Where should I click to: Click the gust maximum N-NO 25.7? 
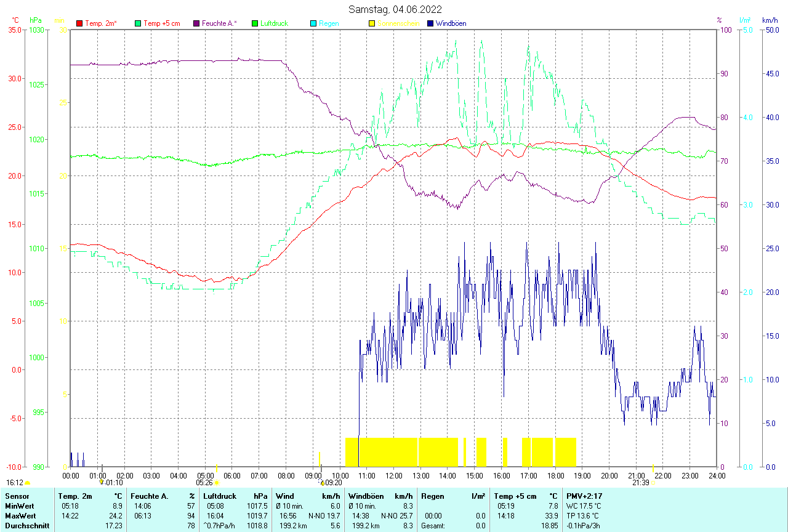(x=396, y=516)
